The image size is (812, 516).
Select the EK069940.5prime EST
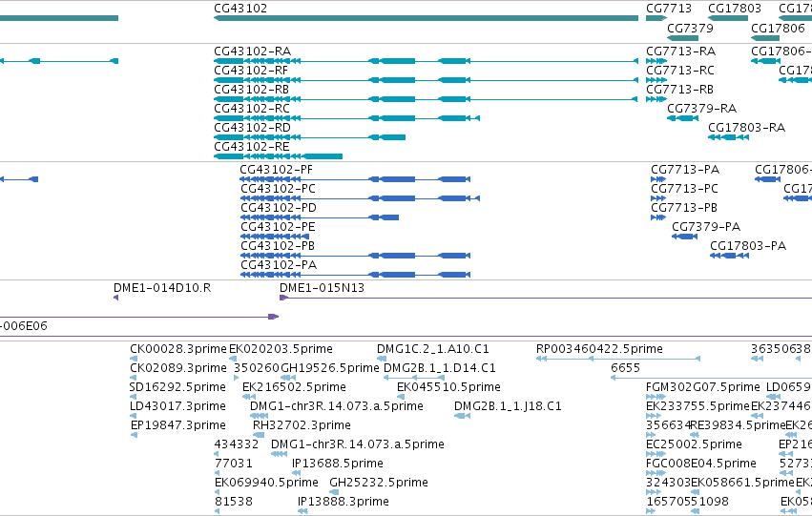[x=218, y=493]
